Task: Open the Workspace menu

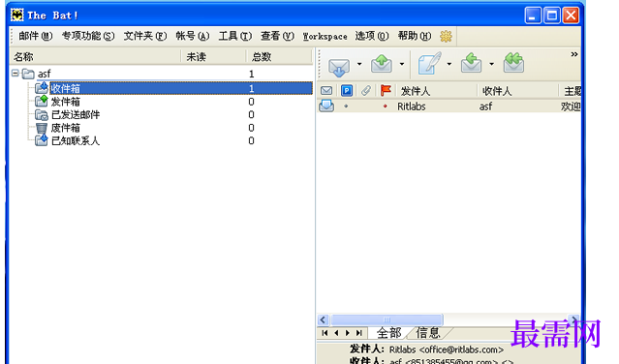Action: 325,36
